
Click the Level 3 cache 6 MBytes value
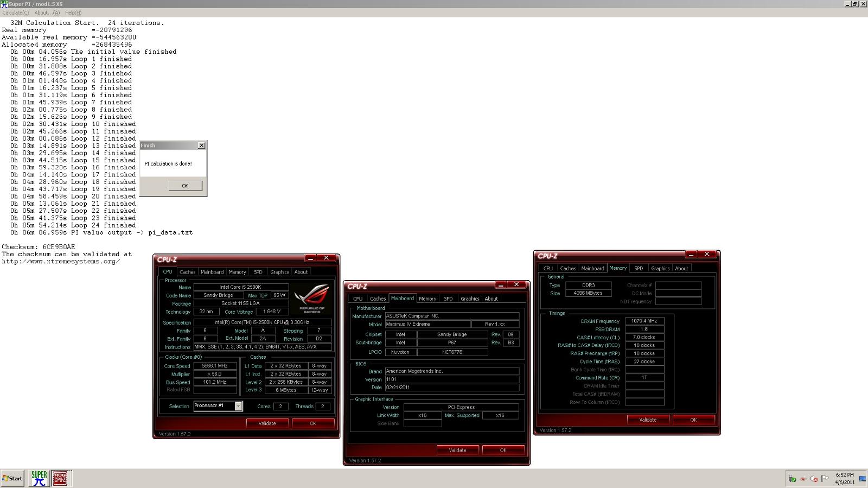[286, 390]
